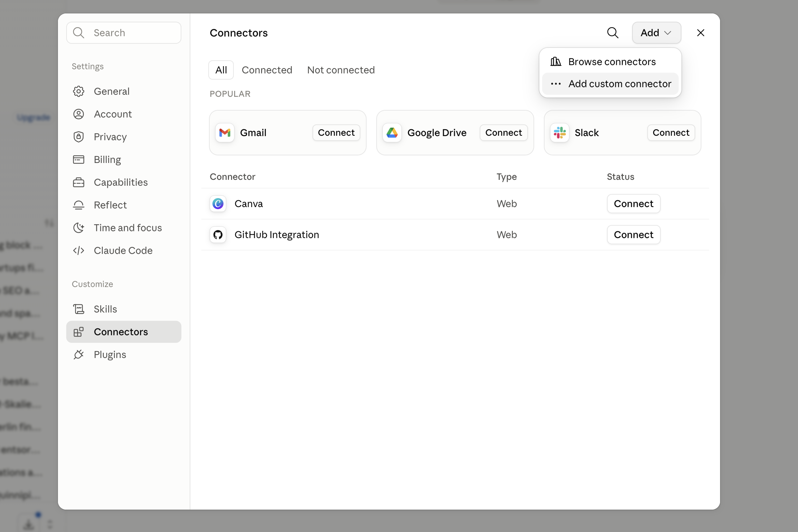Open Billing card icon in sidebar
This screenshot has height=532, width=798.
point(79,160)
